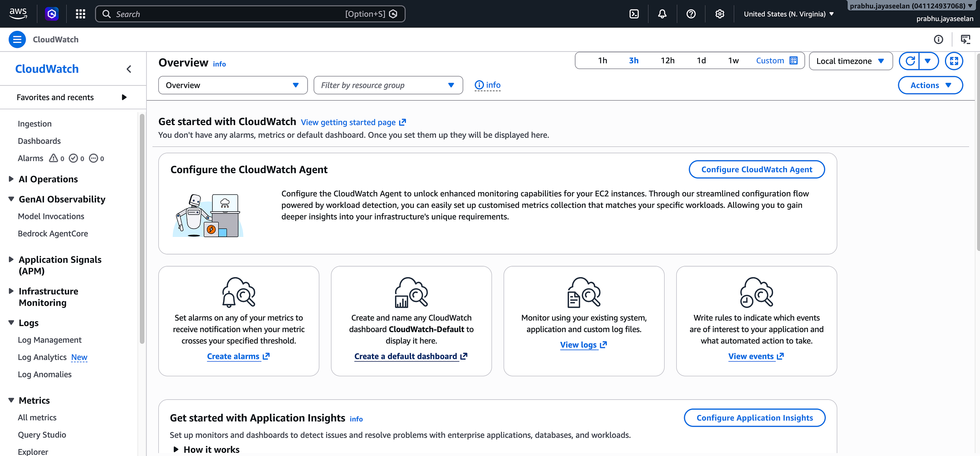
Task: Select the 3h time range
Action: (x=634, y=60)
